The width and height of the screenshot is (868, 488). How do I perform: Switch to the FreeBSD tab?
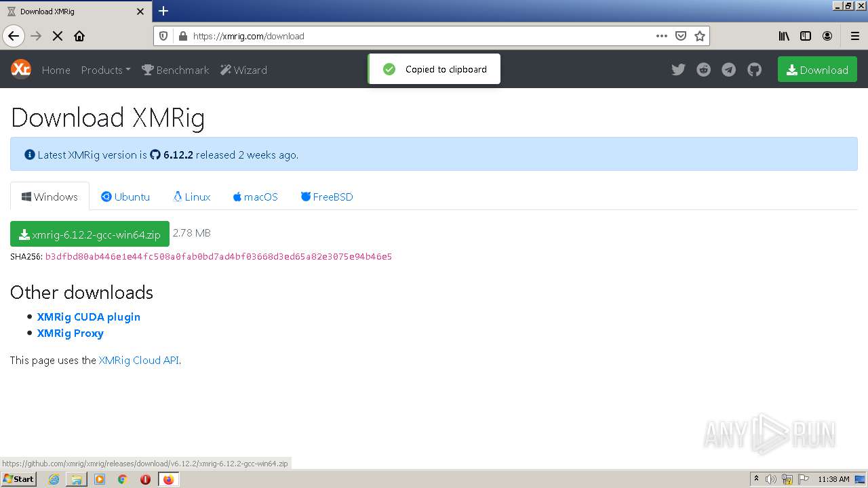coord(327,197)
